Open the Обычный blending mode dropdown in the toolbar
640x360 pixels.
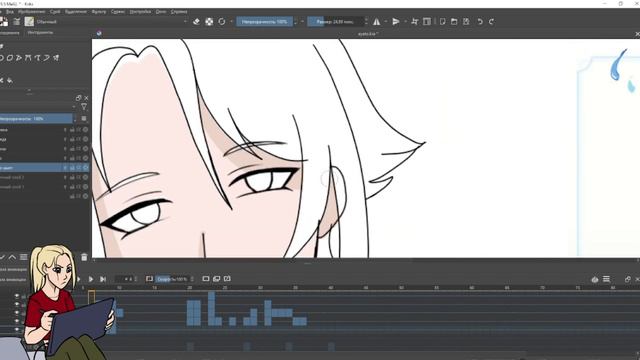point(112,22)
